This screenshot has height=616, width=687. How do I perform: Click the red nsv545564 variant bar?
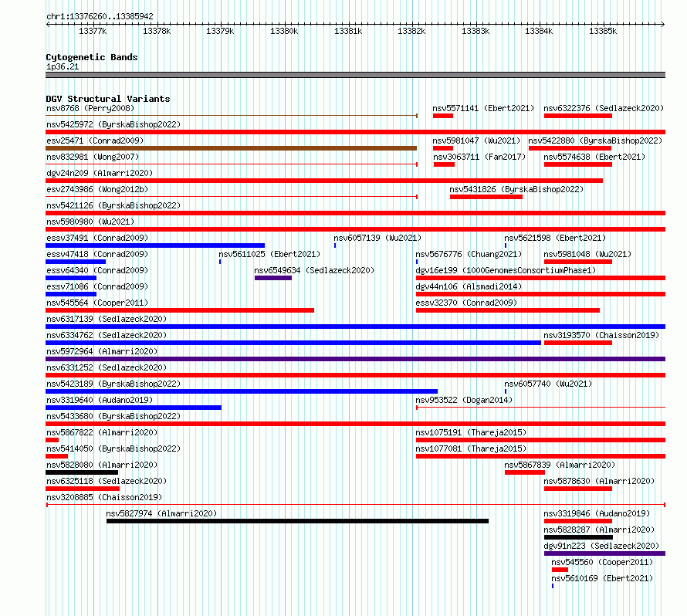[x=180, y=310]
